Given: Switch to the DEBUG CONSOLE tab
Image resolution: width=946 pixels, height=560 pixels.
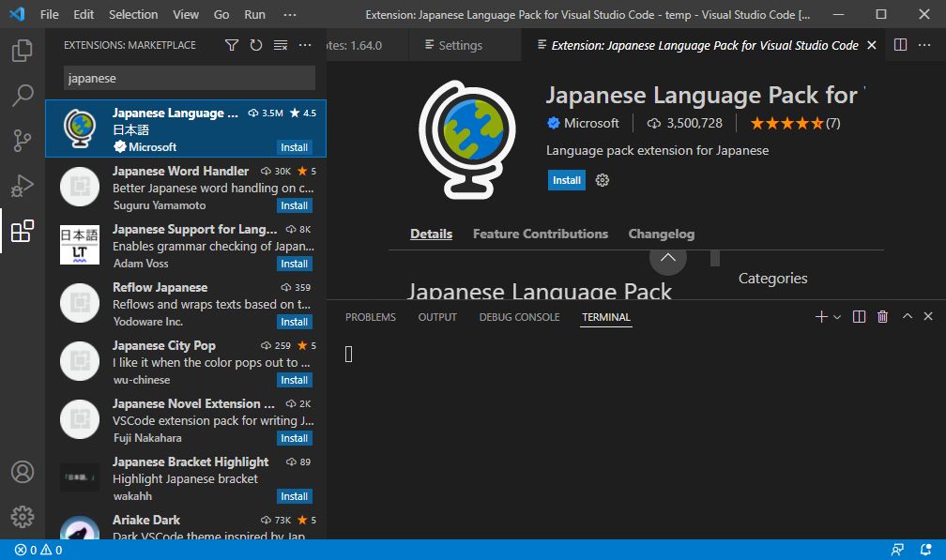Looking at the screenshot, I should (x=520, y=317).
